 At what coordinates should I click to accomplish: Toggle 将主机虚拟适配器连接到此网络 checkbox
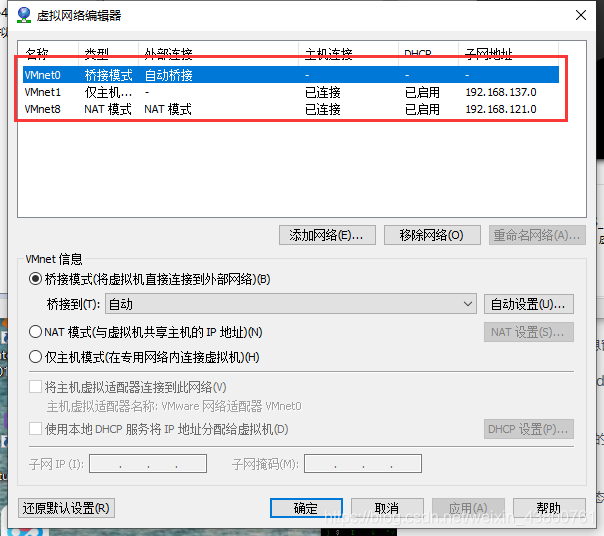pos(35,386)
